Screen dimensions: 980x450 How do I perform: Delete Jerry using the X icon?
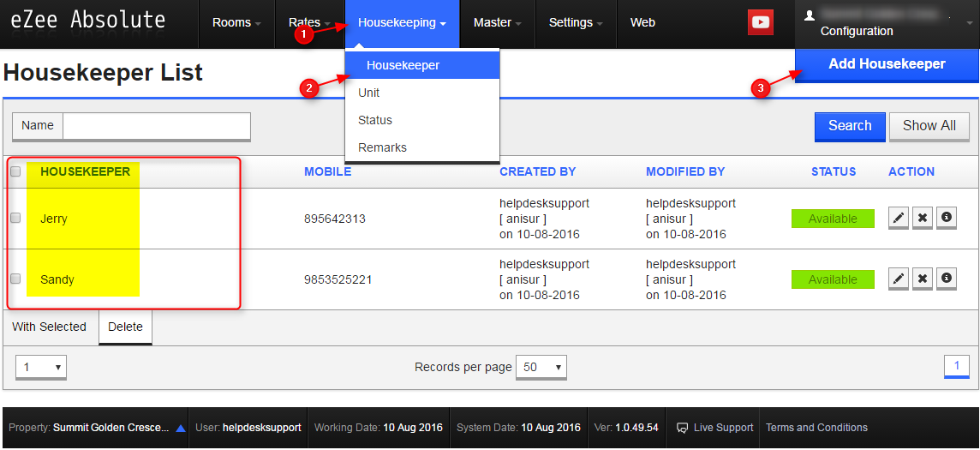922,218
